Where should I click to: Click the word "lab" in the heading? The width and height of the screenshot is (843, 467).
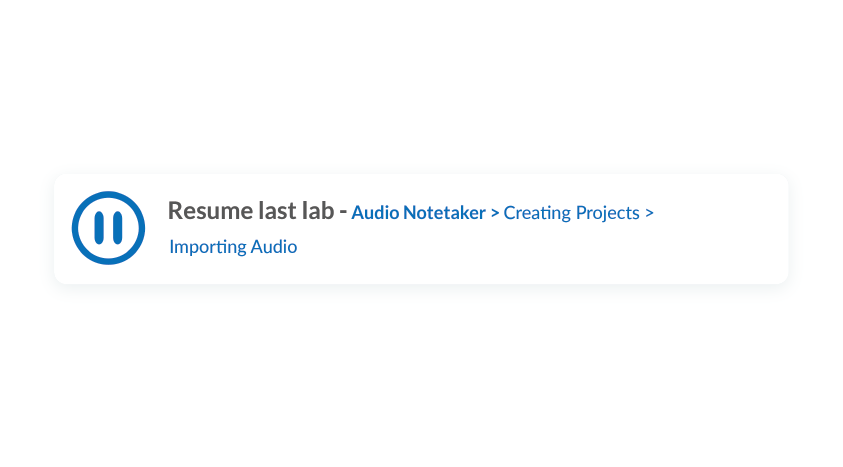pos(318,210)
